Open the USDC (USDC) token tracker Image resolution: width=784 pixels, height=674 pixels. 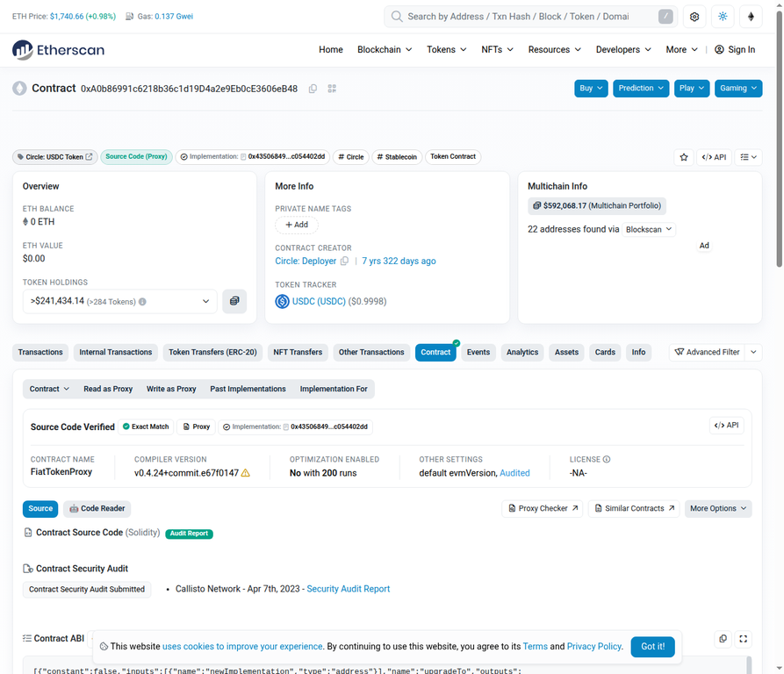pyautogui.click(x=319, y=301)
